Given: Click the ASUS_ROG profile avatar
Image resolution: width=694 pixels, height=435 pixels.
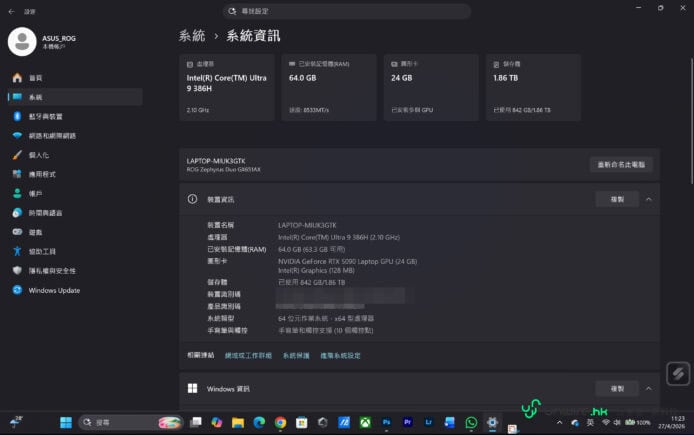Looking at the screenshot, I should pos(22,42).
